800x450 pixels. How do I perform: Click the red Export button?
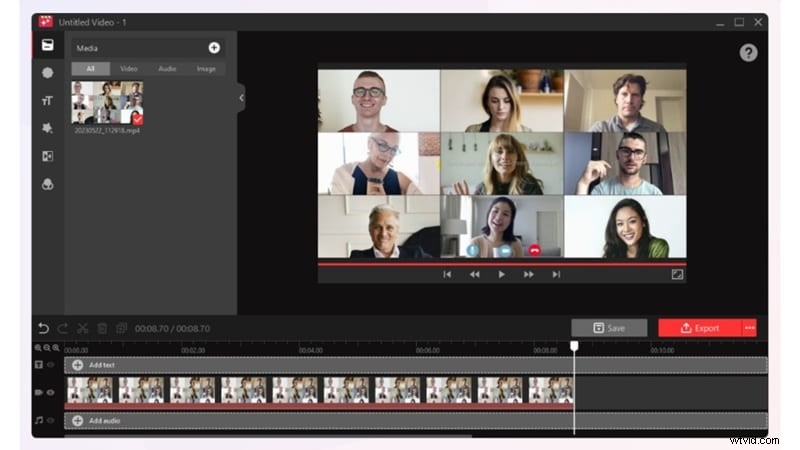[699, 328]
